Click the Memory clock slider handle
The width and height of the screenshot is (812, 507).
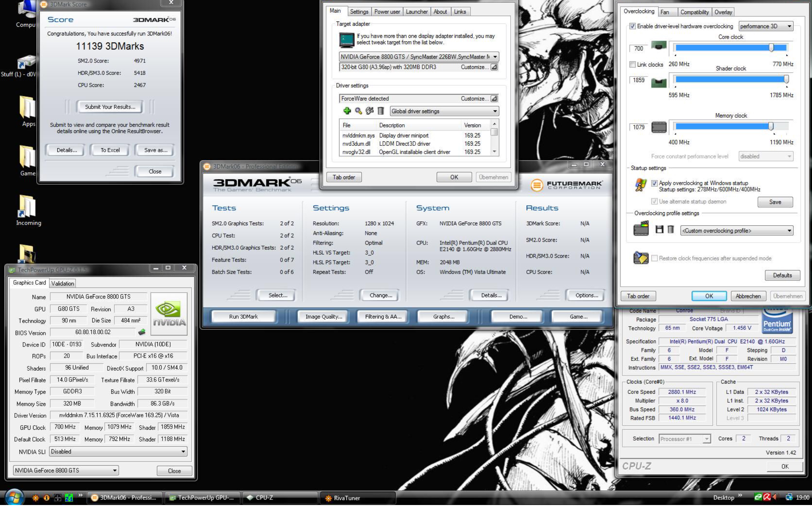click(x=771, y=126)
